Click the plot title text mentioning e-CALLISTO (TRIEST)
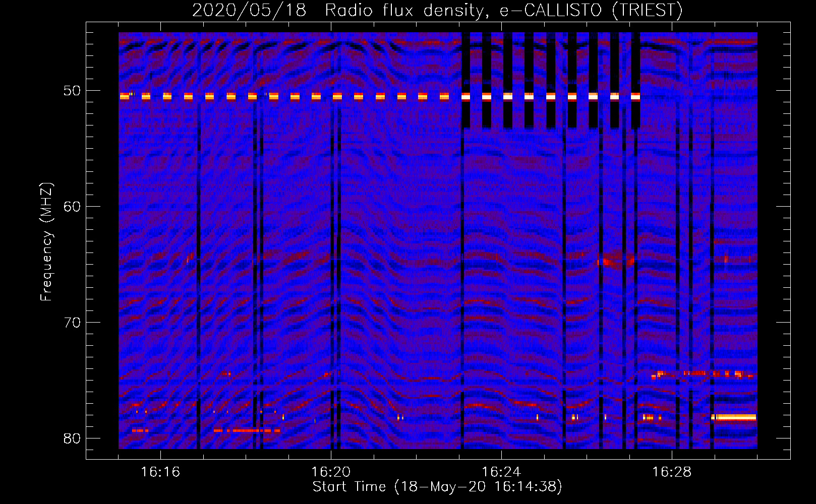816x504 pixels. pos(437,10)
